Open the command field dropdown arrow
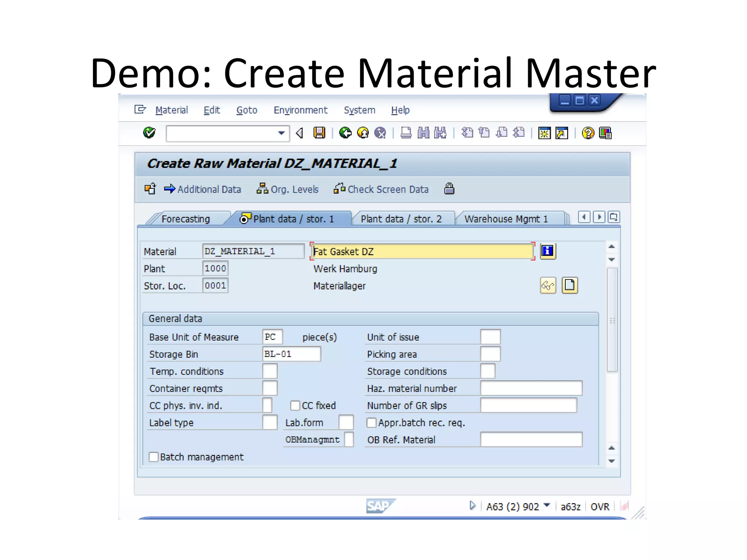This screenshot has height=560, width=747. (x=281, y=133)
